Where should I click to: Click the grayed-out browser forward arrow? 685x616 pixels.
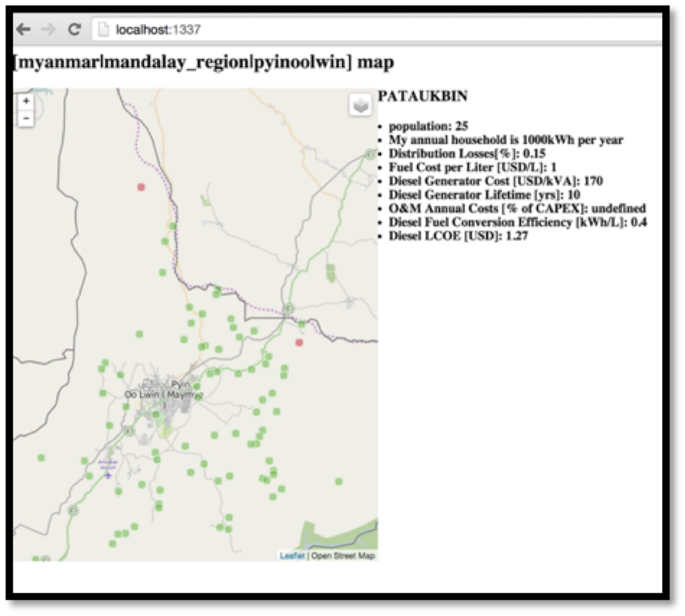(x=47, y=29)
